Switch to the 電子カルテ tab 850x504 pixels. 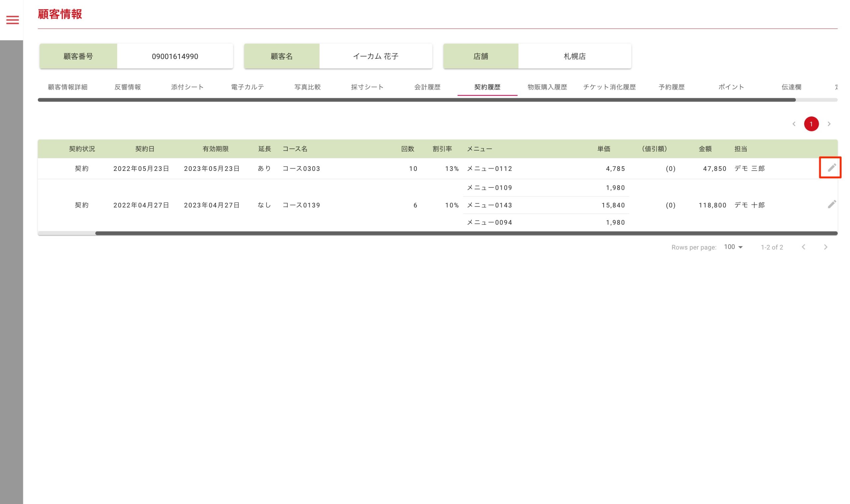[x=247, y=87]
